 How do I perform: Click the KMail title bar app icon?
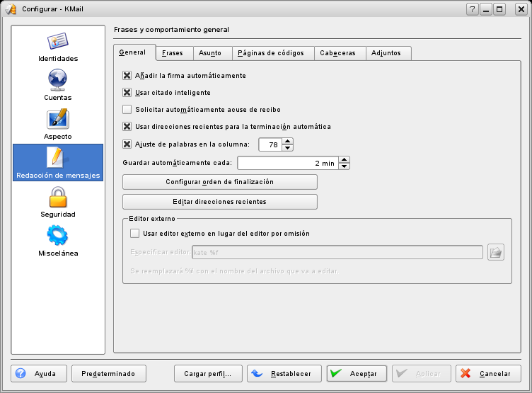[10, 9]
